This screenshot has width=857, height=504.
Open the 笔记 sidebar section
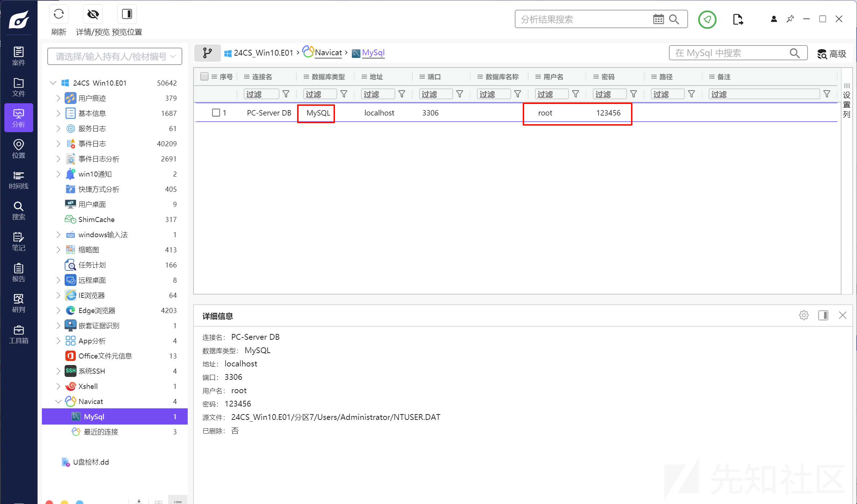tap(18, 242)
